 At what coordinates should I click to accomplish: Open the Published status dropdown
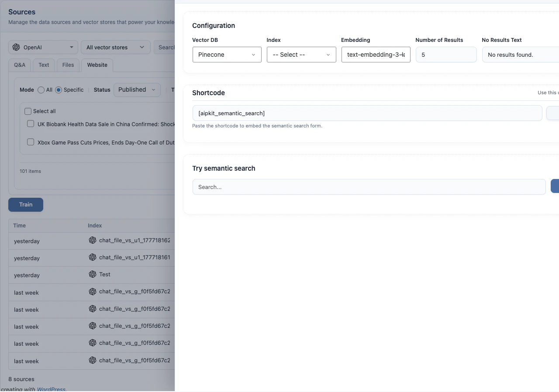click(137, 89)
